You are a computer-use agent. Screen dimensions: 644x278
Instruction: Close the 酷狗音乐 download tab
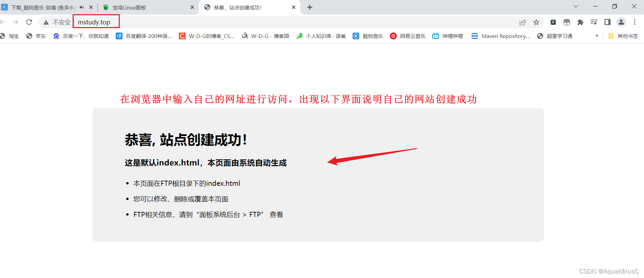(91, 7)
